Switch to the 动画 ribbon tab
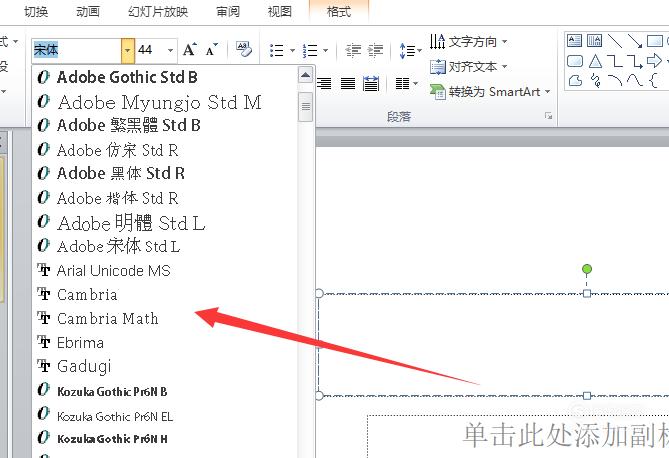The width and height of the screenshot is (669, 458). [88, 12]
